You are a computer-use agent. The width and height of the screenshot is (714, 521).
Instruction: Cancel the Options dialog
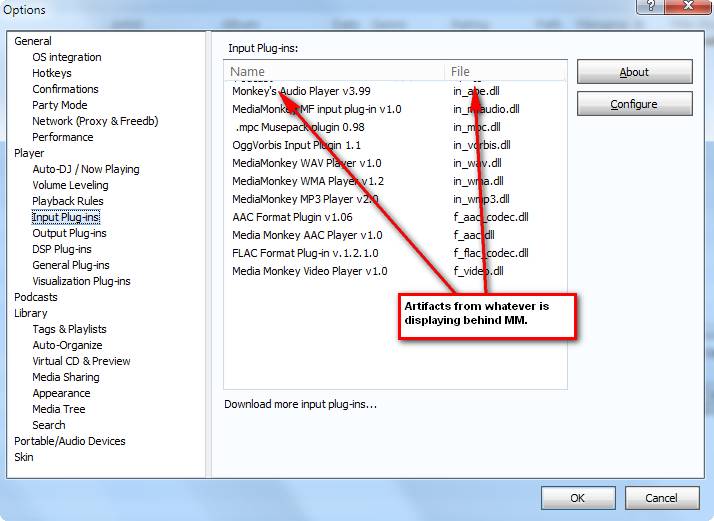[661, 498]
